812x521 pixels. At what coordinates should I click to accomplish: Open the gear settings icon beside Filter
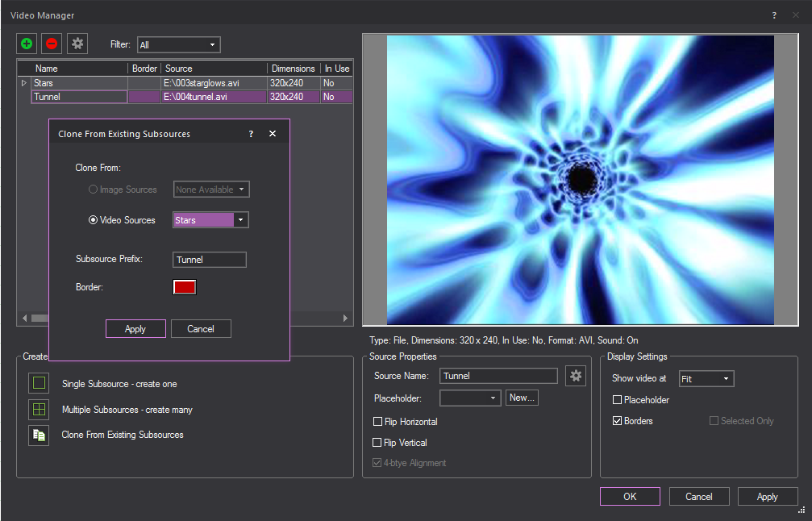77,44
